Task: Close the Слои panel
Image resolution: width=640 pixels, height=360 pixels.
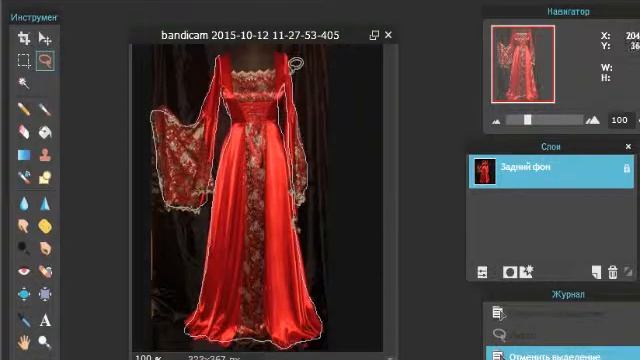Action: [x=628, y=147]
